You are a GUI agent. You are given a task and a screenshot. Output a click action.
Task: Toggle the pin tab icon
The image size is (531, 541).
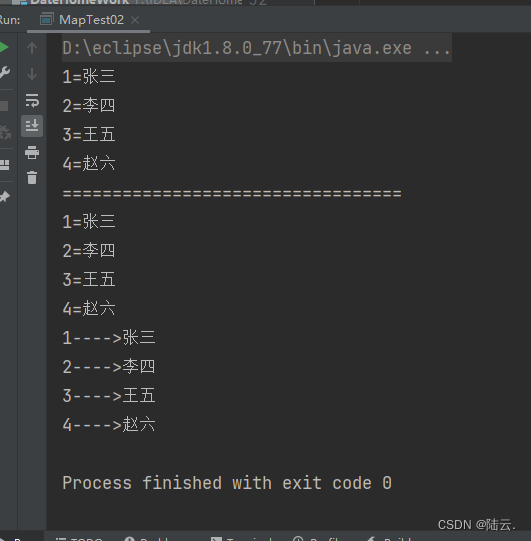click(x=4, y=197)
